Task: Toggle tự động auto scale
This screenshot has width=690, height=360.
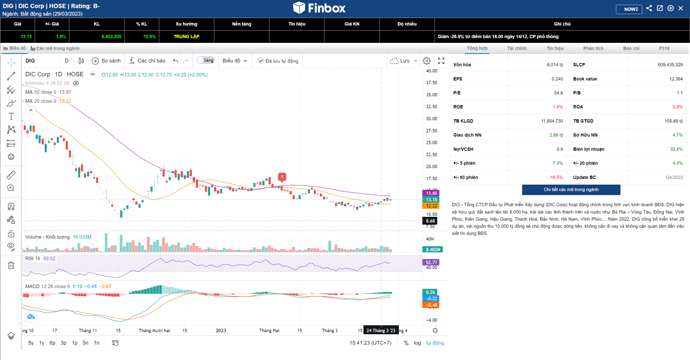Action: click(x=435, y=343)
